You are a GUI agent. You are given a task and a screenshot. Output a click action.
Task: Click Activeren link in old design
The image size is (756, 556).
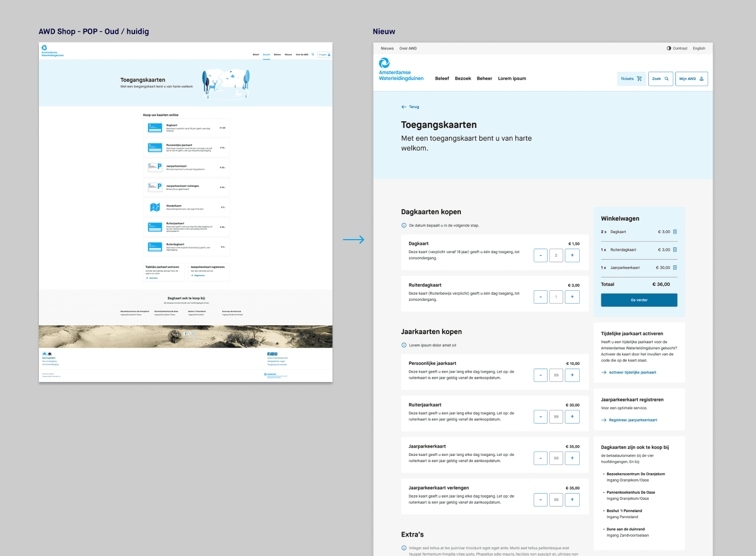point(152,278)
